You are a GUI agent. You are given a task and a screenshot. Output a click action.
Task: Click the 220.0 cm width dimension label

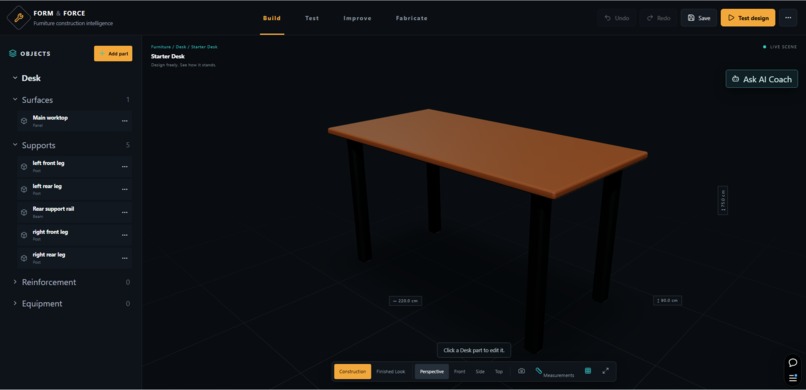(406, 301)
